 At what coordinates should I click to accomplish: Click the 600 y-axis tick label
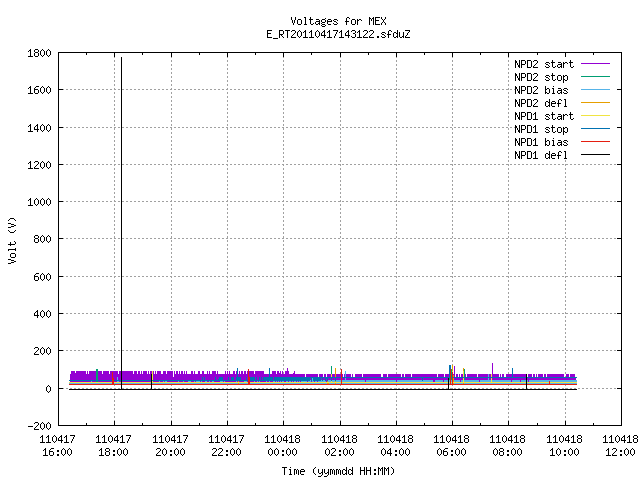(x=42, y=277)
